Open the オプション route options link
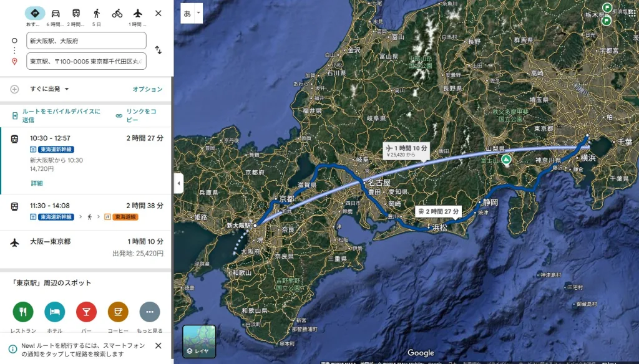This screenshot has width=639, height=364. (x=147, y=89)
